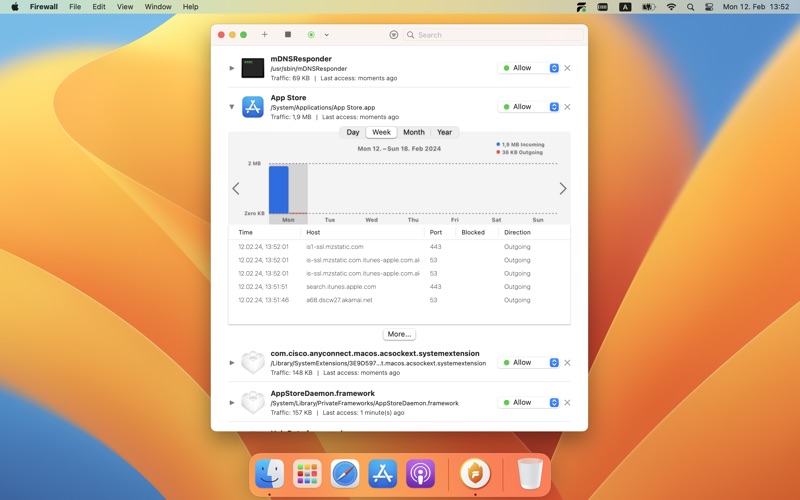Open the Apple menu

point(15,7)
